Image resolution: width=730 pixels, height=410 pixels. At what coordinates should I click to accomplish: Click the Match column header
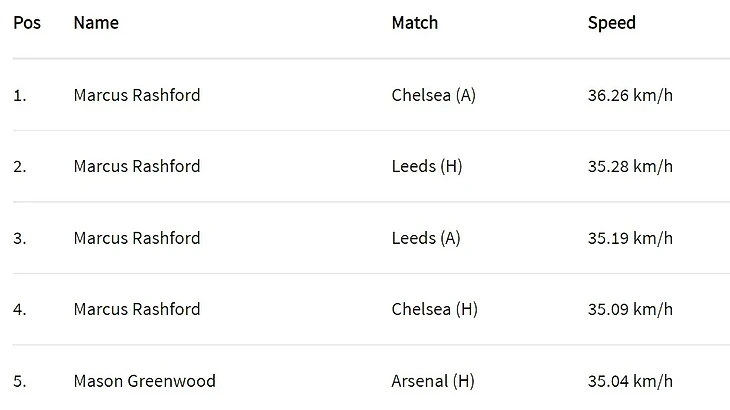pos(415,23)
